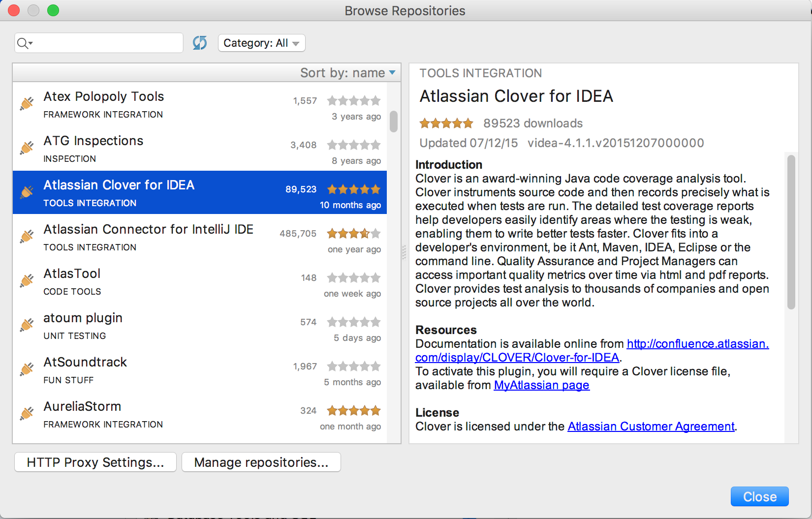Click the atoum plugin icon
812x519 pixels.
pos(27,325)
